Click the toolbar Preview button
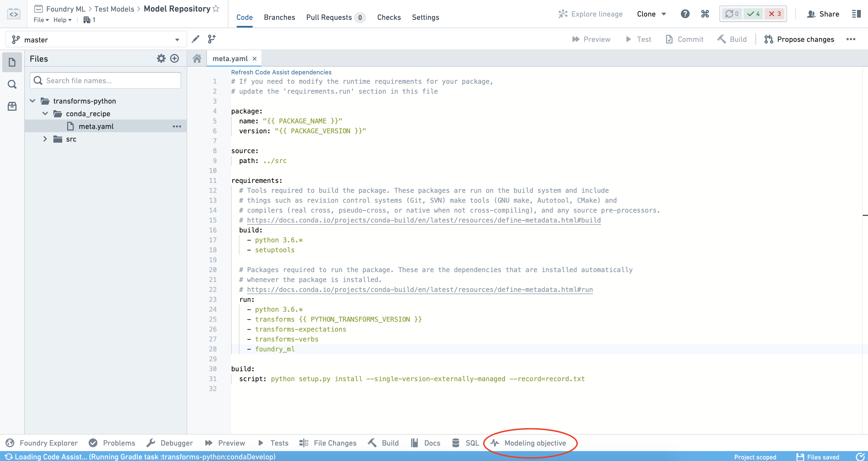The height and width of the screenshot is (461, 868). (x=591, y=39)
